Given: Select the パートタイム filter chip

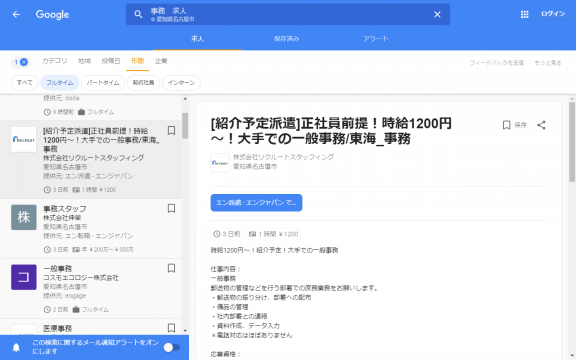Looking at the screenshot, I should tap(103, 83).
